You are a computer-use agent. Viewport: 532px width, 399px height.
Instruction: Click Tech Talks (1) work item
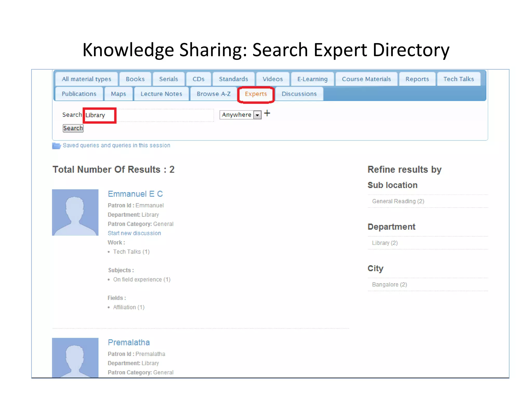coord(131,252)
